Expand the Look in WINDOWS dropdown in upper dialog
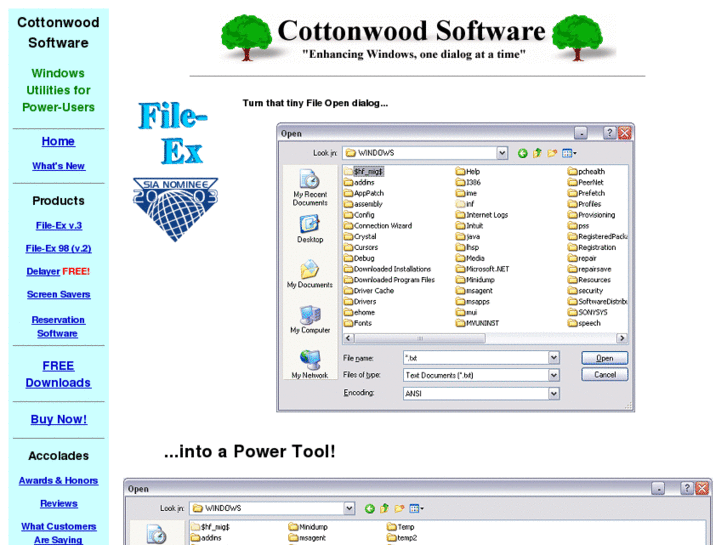This screenshot has height=545, width=727. click(x=502, y=153)
